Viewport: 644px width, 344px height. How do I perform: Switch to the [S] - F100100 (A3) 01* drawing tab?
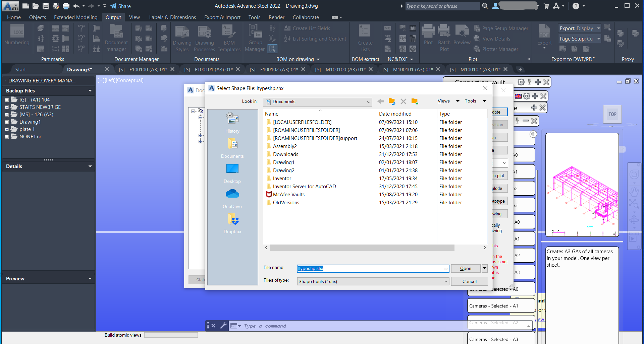[143, 70]
